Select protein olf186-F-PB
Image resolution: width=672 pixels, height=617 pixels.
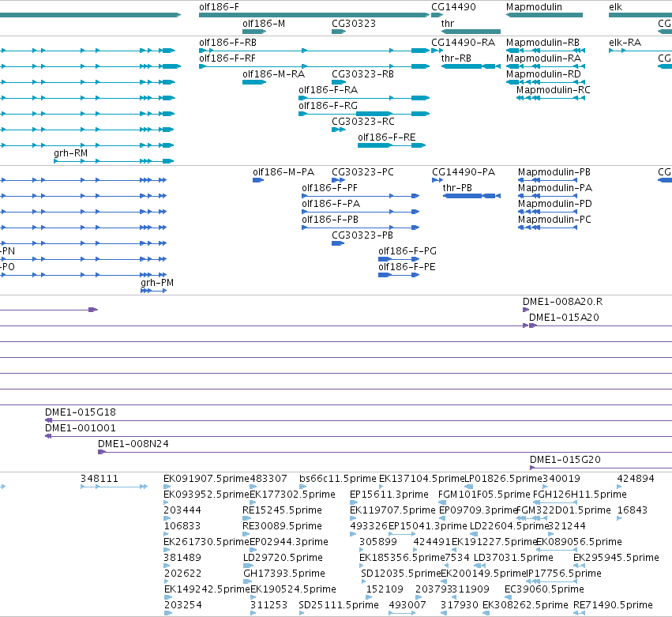(360, 228)
